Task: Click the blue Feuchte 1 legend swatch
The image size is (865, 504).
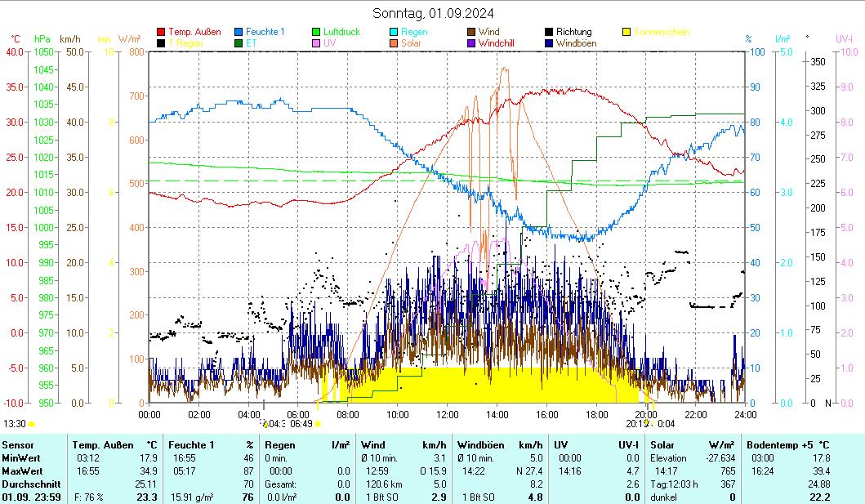Action: (x=239, y=32)
